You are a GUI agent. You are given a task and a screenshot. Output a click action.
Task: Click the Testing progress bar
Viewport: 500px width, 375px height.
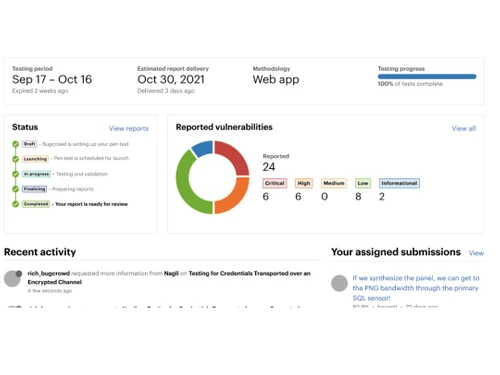tap(427, 77)
